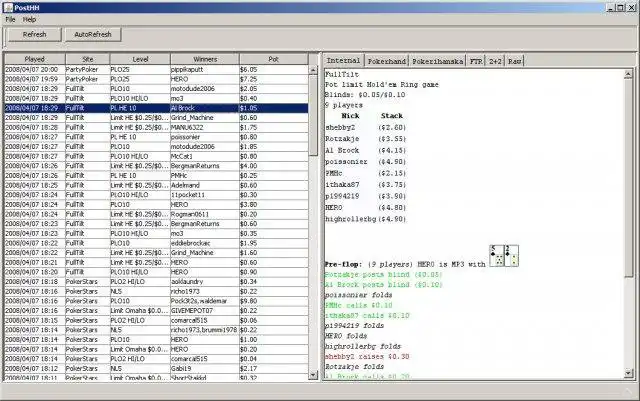Click 'Pot limit Hold'em Ring game' text

382,85
